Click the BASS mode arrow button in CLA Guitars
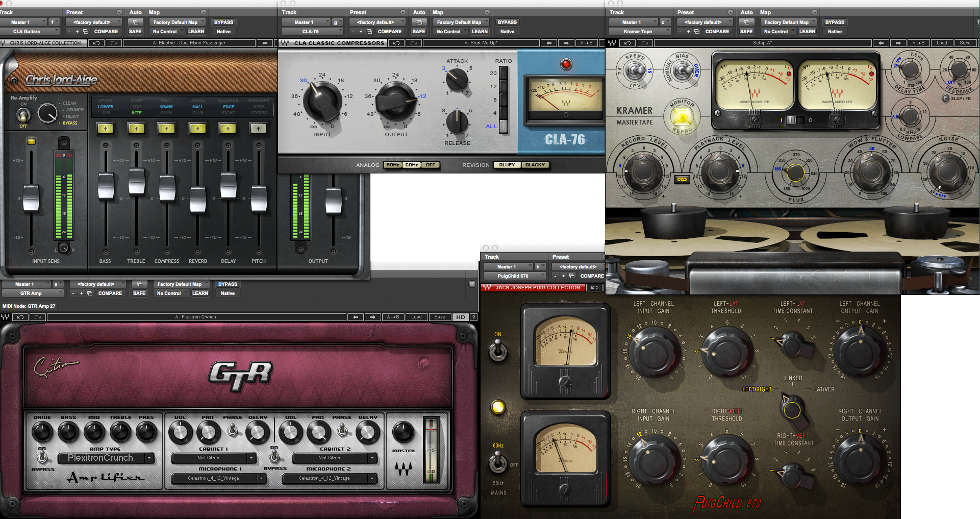The height and width of the screenshot is (519, 980). pyautogui.click(x=106, y=129)
